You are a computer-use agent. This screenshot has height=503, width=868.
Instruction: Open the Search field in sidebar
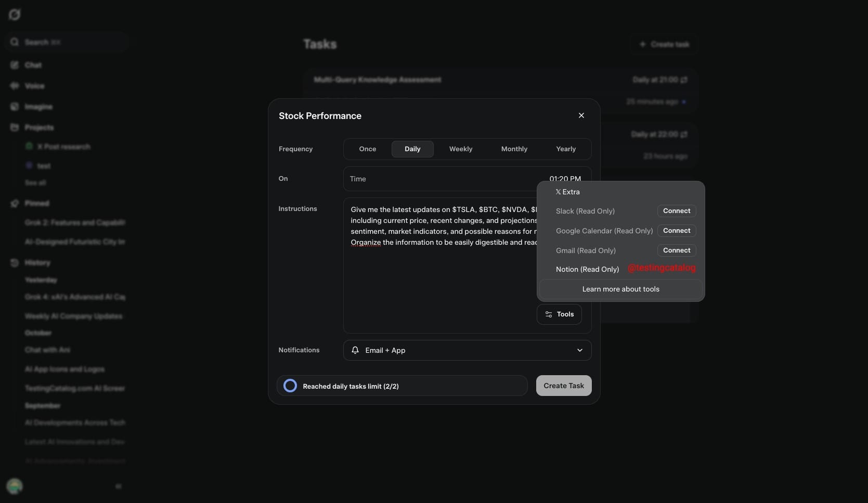(x=67, y=42)
